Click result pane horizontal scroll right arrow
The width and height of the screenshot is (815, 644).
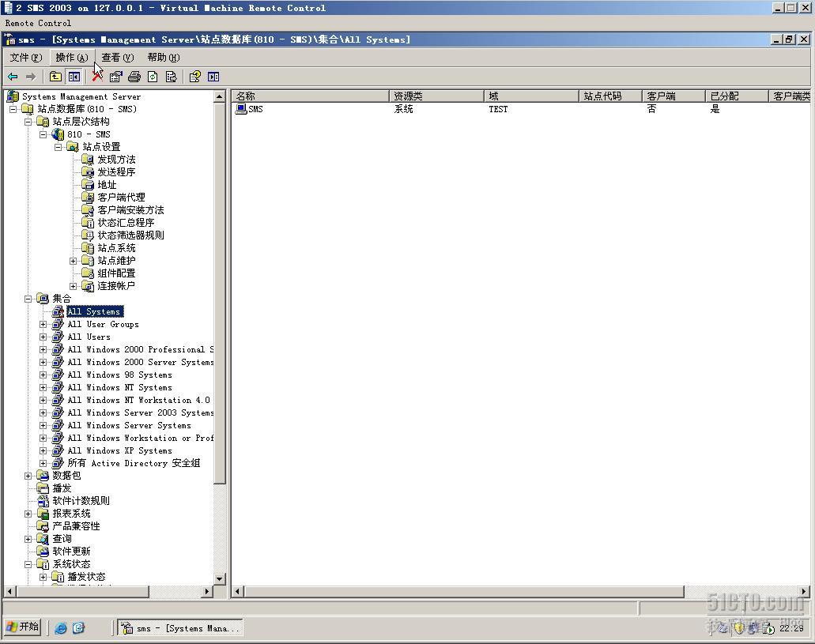coord(804,592)
